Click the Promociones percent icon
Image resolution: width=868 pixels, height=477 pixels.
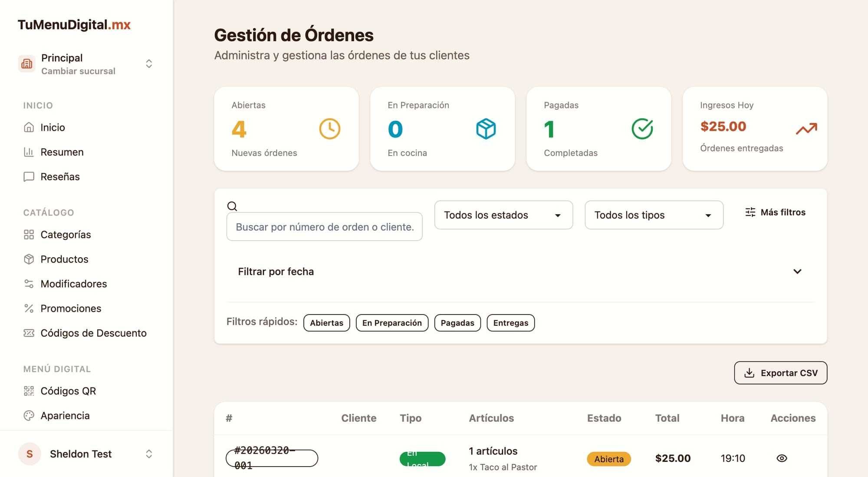(29, 308)
